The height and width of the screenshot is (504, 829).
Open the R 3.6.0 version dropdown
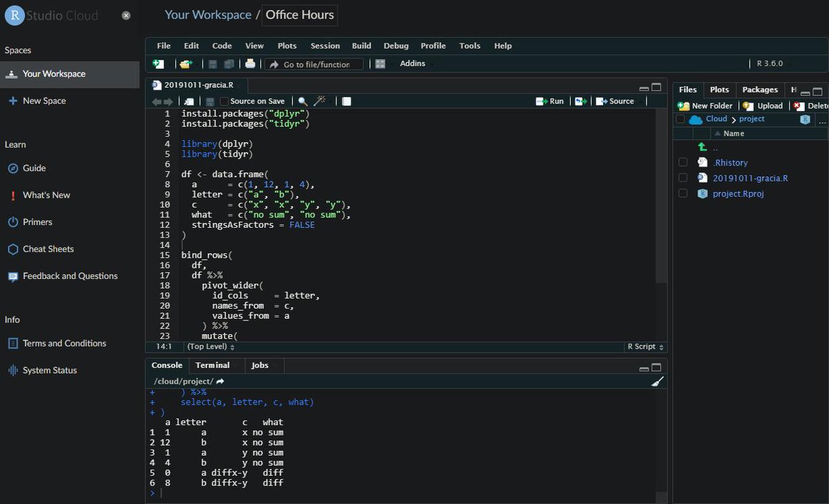(x=774, y=64)
